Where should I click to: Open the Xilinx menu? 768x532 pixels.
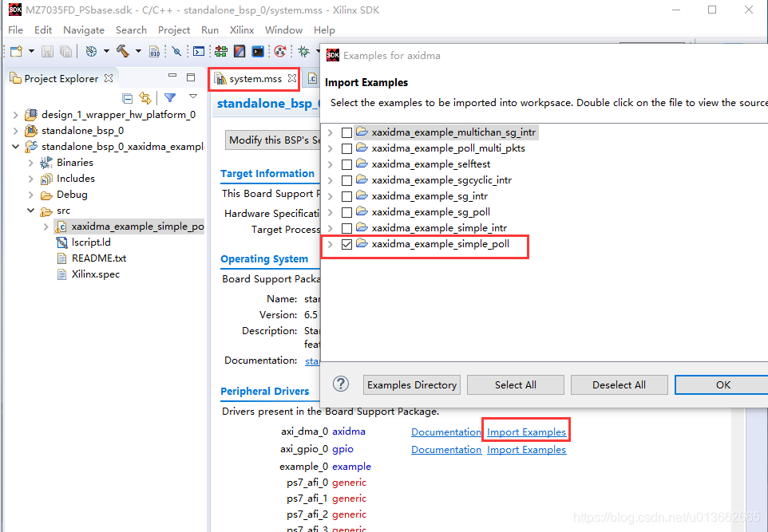pos(242,30)
